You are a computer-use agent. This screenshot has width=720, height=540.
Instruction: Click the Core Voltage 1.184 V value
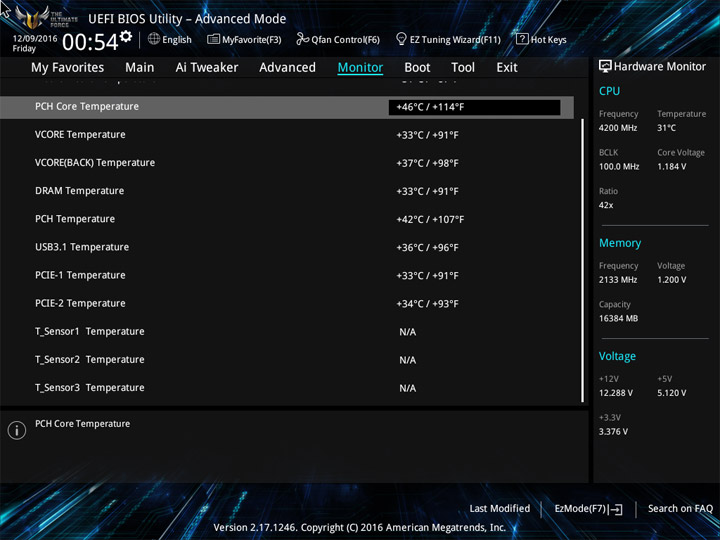(x=671, y=167)
